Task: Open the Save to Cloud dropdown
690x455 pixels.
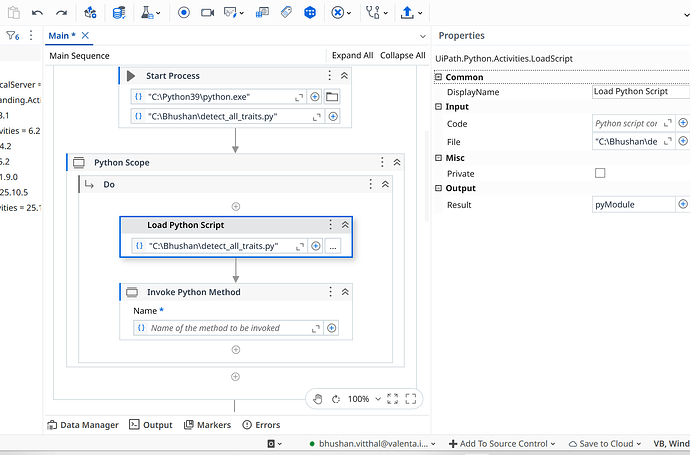Action: pyautogui.click(x=605, y=444)
